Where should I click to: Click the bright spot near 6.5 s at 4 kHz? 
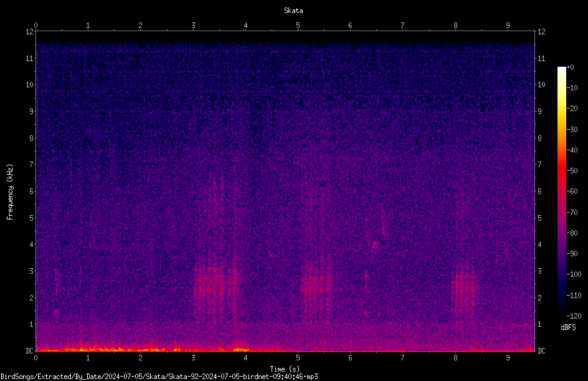coord(376,244)
